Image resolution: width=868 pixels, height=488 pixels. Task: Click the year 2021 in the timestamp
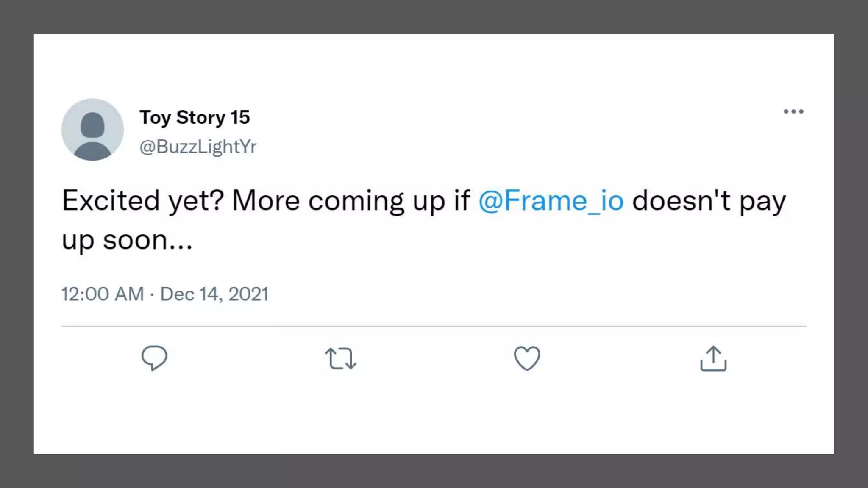(248, 294)
